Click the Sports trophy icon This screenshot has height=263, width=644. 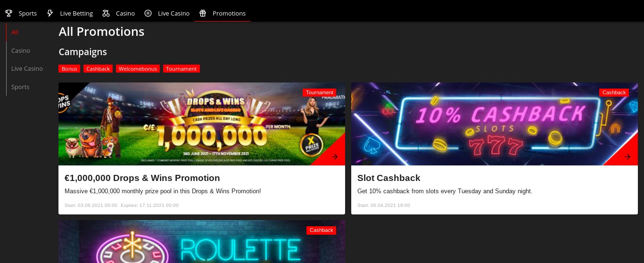(x=8, y=13)
